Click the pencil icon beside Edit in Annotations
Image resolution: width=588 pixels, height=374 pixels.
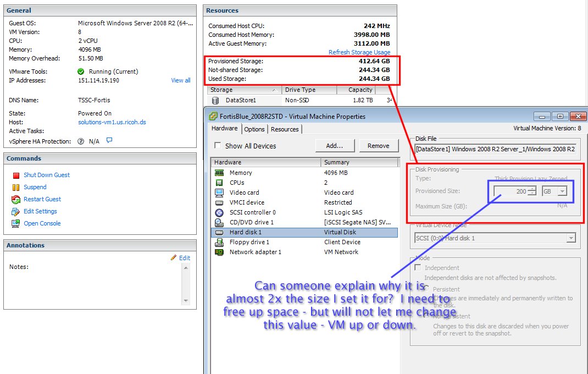[173, 257]
